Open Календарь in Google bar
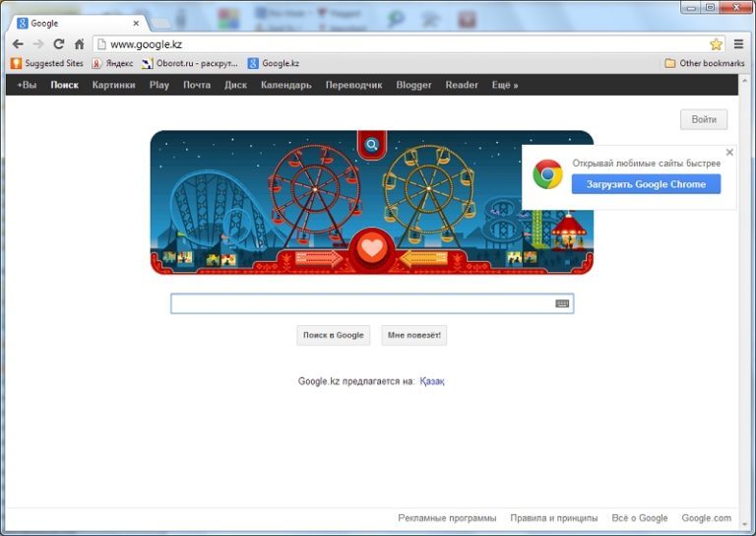This screenshot has height=536, width=756. [x=286, y=85]
